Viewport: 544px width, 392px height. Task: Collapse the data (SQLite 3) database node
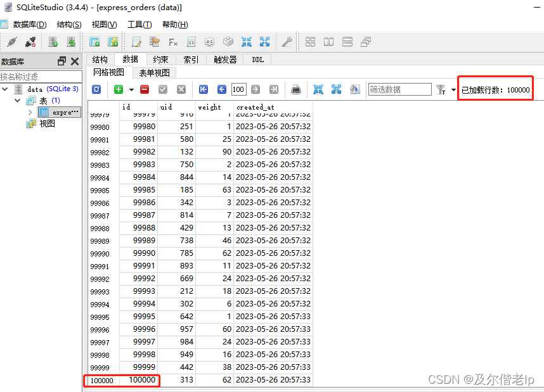pyautogui.click(x=5, y=89)
